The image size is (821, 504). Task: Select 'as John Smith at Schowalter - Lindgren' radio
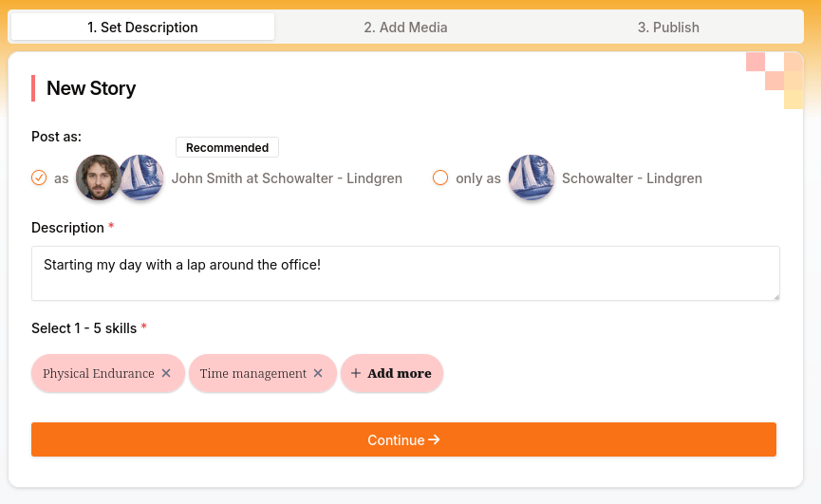[x=39, y=177]
